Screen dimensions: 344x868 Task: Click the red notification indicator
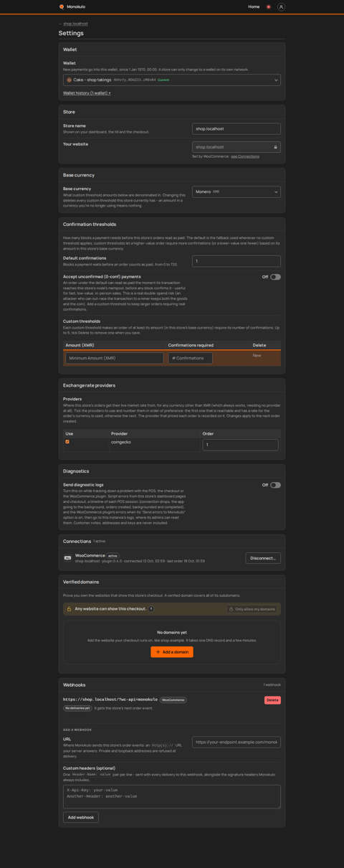[269, 6]
